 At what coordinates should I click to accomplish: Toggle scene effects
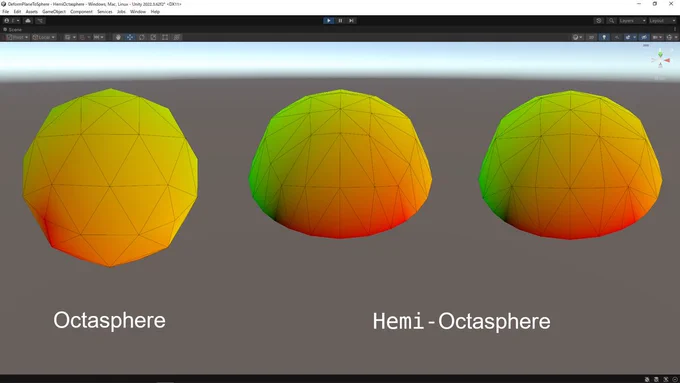tap(630, 37)
